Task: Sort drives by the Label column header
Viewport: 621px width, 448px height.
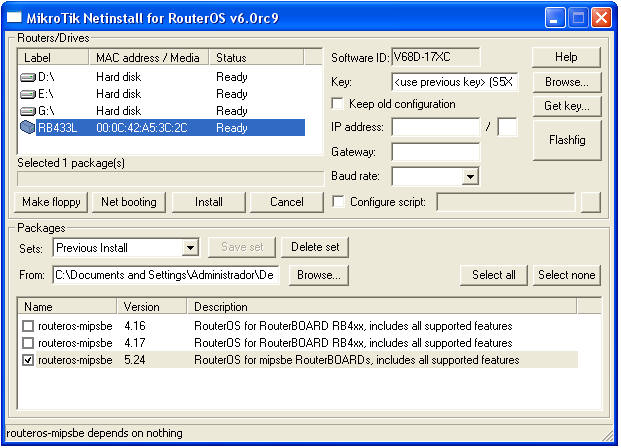Action: pos(53,58)
